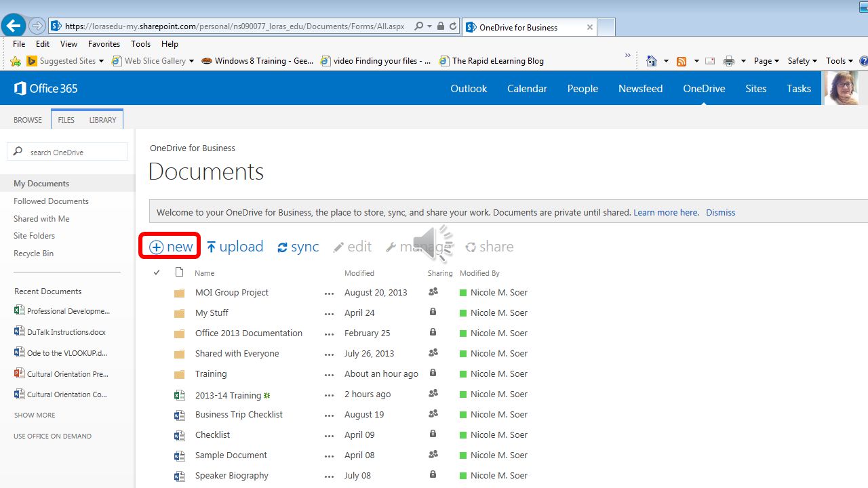868x488 pixels.
Task: Open the Speaker Biography document
Action: click(x=231, y=476)
